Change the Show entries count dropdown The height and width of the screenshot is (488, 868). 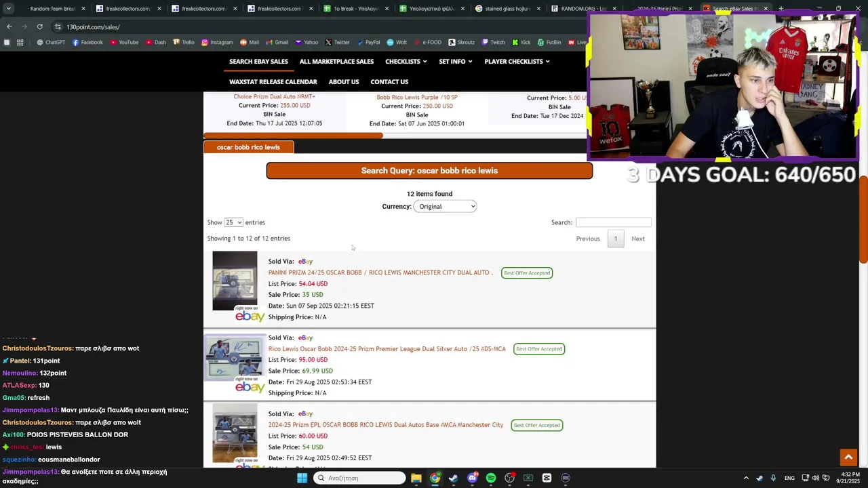(233, 222)
